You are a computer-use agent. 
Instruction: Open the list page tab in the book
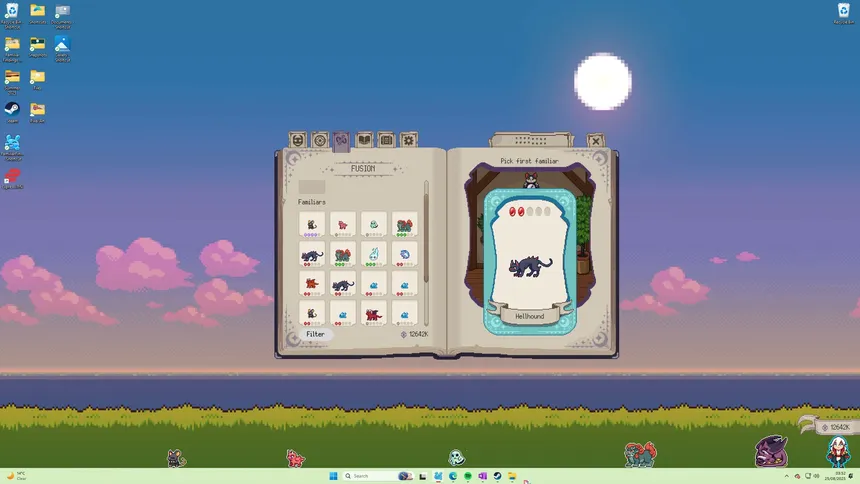386,140
